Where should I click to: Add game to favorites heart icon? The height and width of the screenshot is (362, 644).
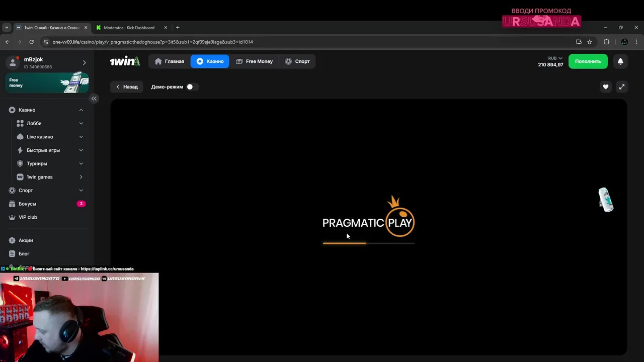click(606, 87)
